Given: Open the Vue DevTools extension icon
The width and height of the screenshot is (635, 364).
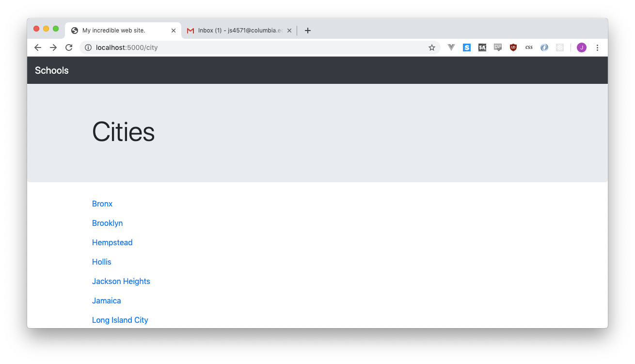Looking at the screenshot, I should point(451,47).
